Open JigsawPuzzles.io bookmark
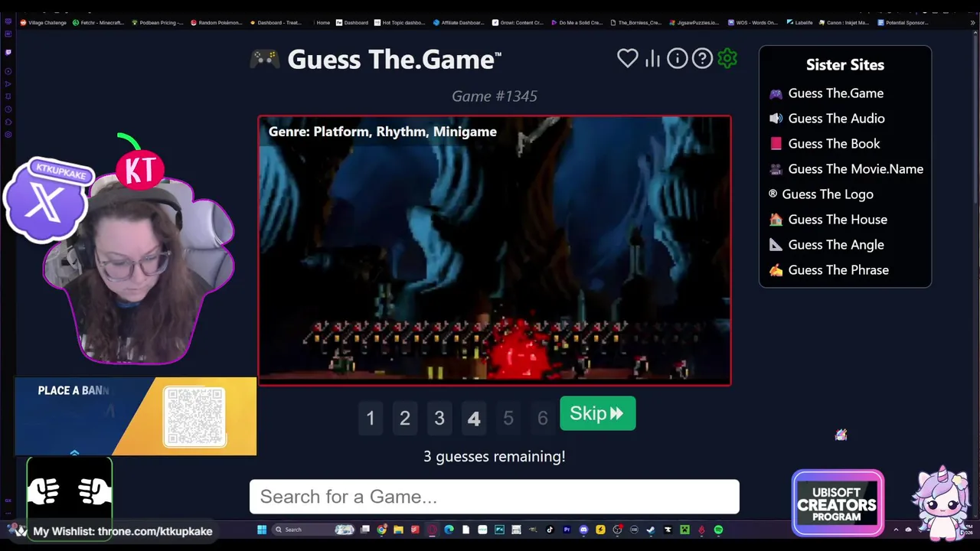 click(x=694, y=23)
